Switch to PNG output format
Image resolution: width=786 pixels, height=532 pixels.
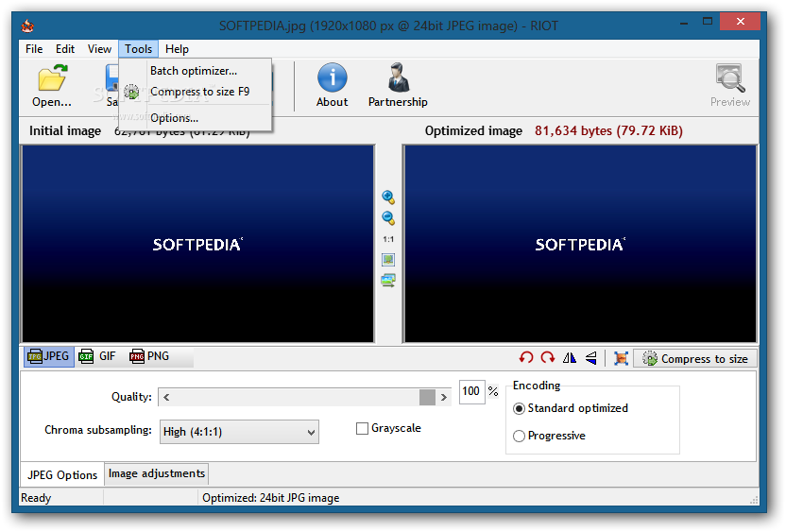[x=150, y=356]
